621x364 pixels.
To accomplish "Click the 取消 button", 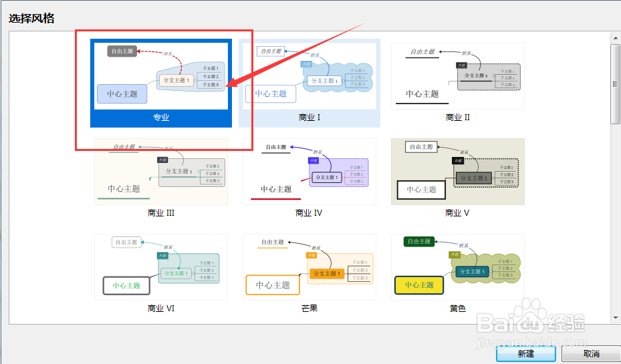I will coord(592,353).
